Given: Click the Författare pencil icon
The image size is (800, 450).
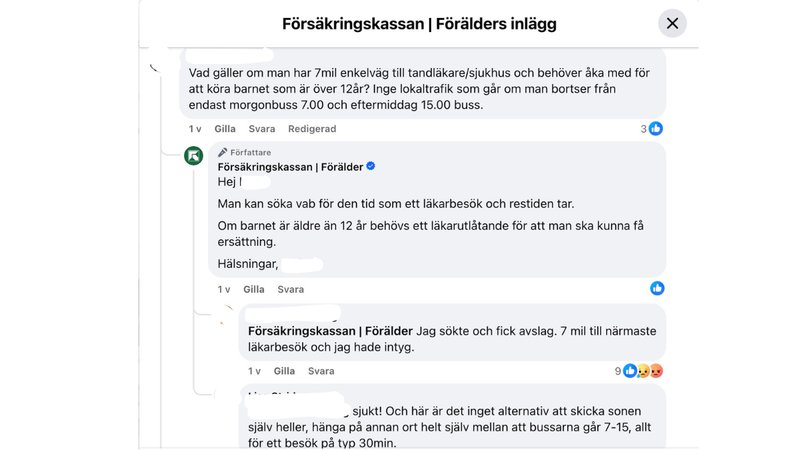Looking at the screenshot, I should [222, 152].
